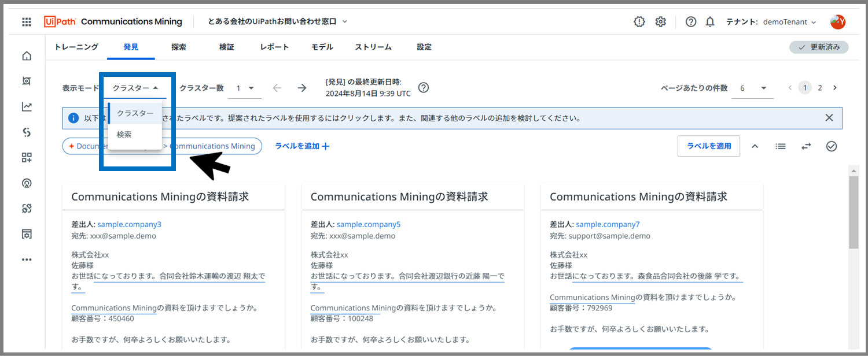Open the dataset name dropdown in header

(x=278, y=22)
